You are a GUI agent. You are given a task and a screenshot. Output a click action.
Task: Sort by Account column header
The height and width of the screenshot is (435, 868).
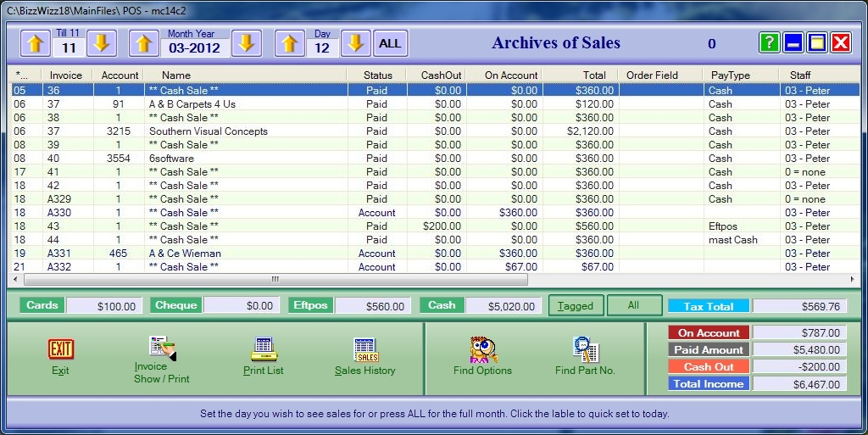point(120,75)
